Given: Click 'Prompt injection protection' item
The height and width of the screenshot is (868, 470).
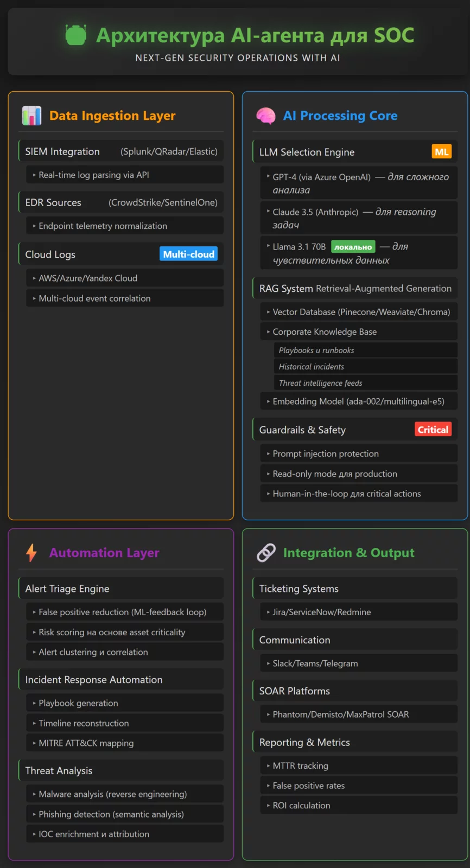Looking at the screenshot, I should (359, 454).
